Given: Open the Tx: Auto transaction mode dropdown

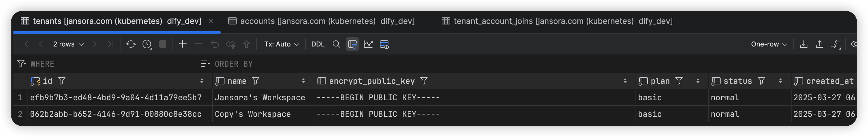Looking at the screenshot, I should tap(281, 44).
